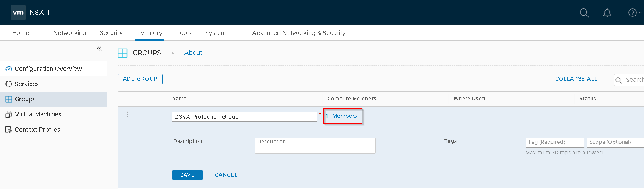This screenshot has width=644, height=189.
Task: Click the ADD GROUP button
Action: (140, 79)
